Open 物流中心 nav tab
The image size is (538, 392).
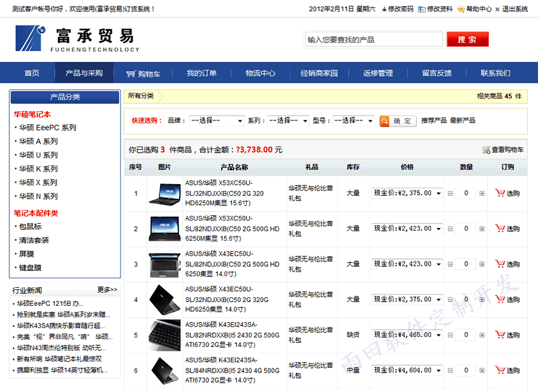260,73
